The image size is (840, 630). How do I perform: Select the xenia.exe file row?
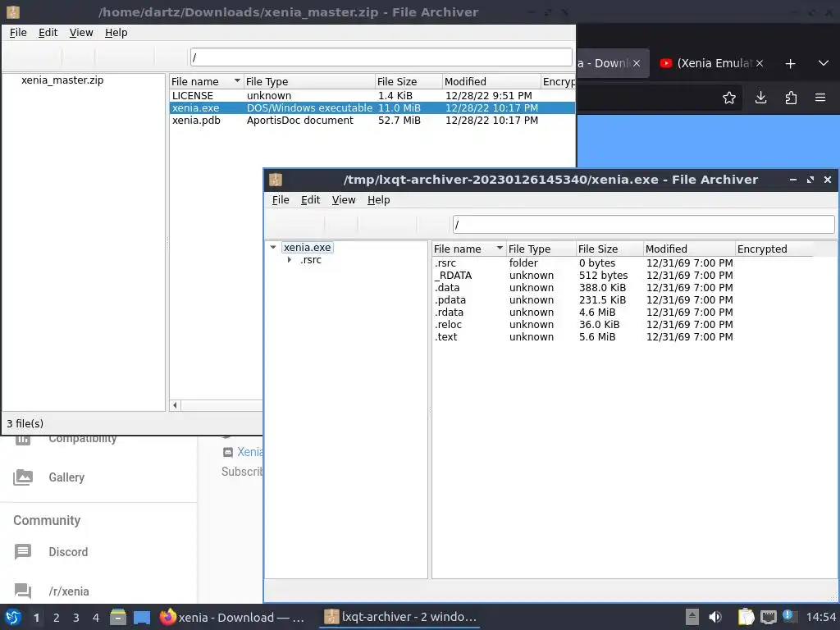point(372,107)
